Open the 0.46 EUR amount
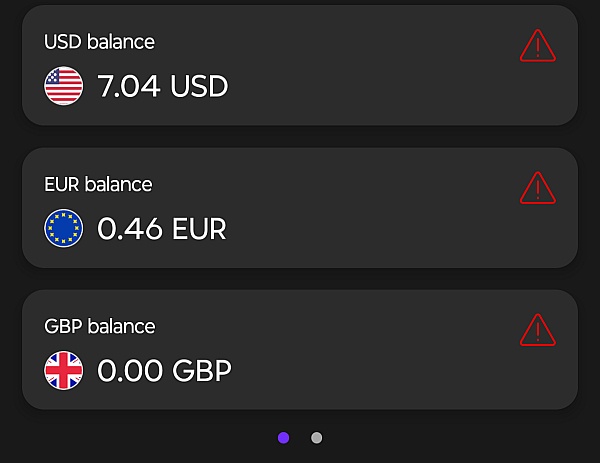600x463 pixels. pyautogui.click(x=162, y=229)
